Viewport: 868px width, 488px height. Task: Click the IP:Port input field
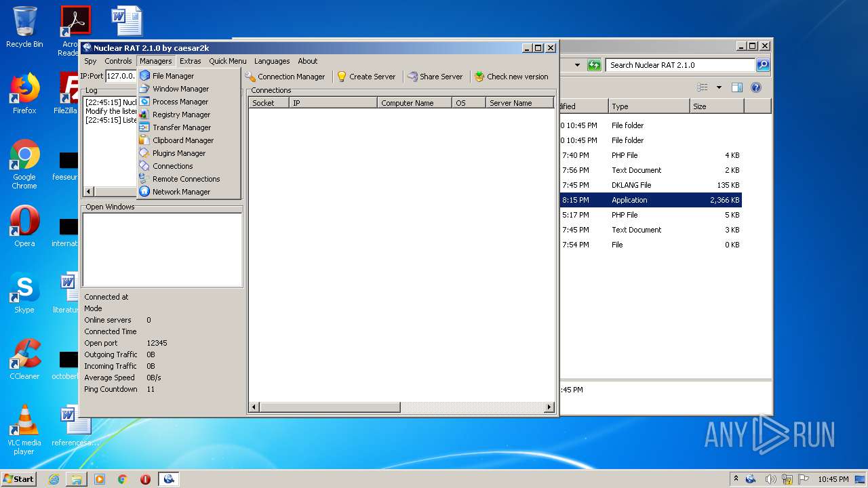pos(121,76)
